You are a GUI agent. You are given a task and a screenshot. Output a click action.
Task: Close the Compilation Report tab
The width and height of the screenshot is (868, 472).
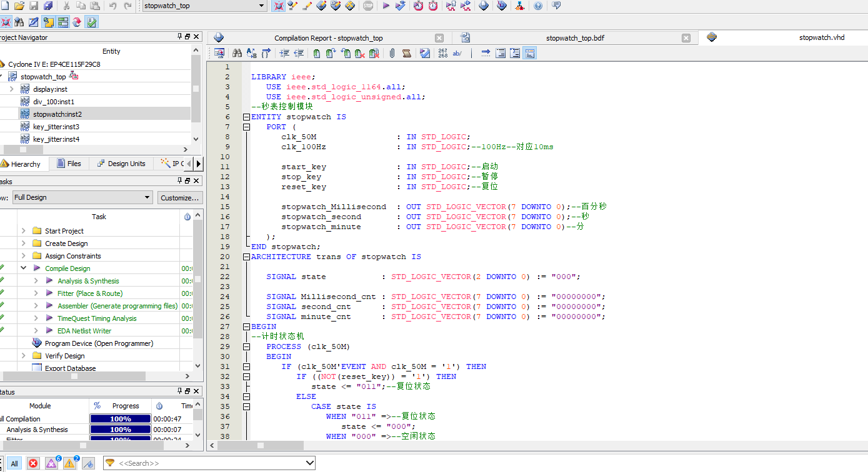coord(439,38)
